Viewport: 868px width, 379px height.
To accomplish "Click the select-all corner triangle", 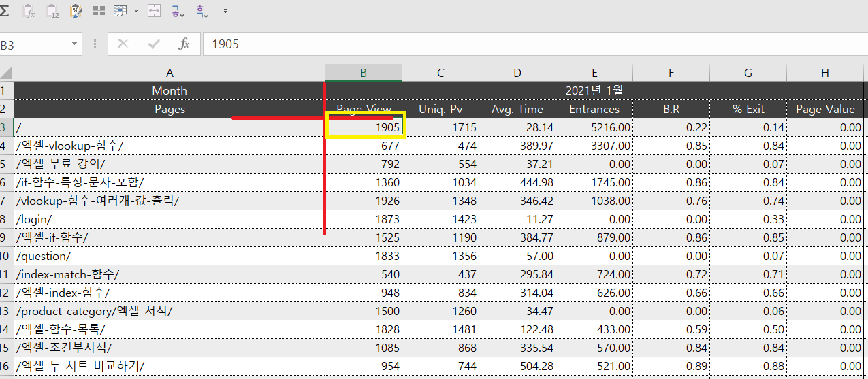I will pos(7,73).
